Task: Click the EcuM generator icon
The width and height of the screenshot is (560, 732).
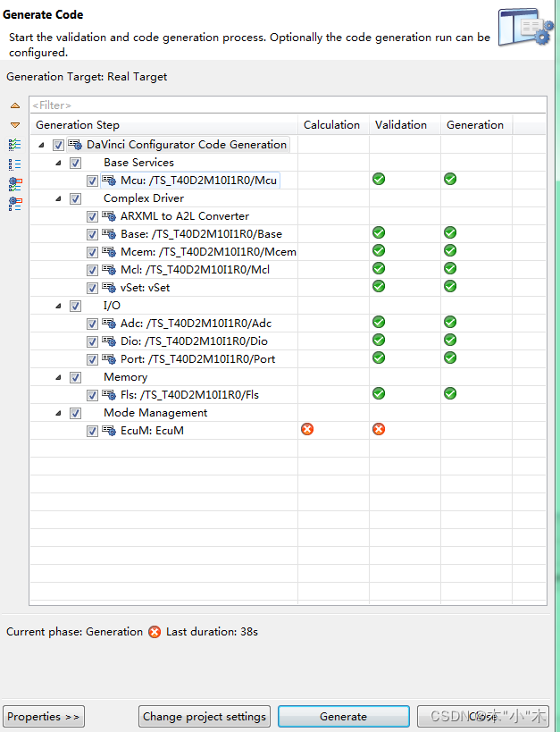Action: pyautogui.click(x=109, y=431)
